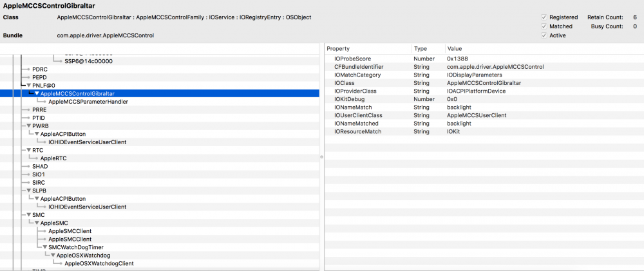Select the IOProviderClass property row
This screenshot has width=644, height=271.
point(484,91)
